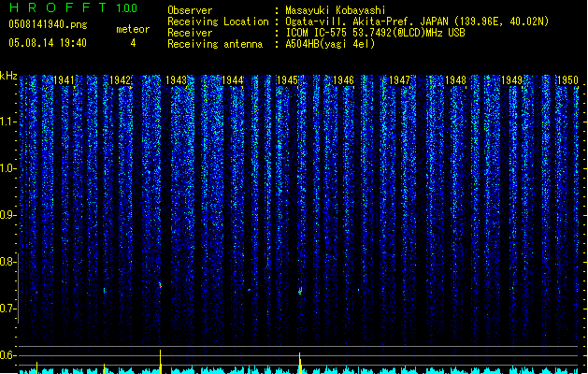Viewport: 588px width, 374px height.
Task: Click the 'meteor' label
Action: coord(133,29)
